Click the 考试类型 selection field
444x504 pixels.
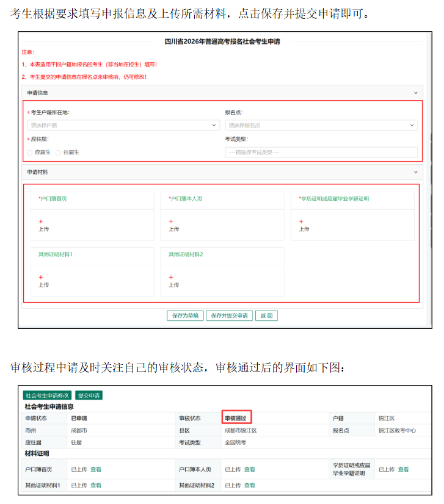coord(321,153)
